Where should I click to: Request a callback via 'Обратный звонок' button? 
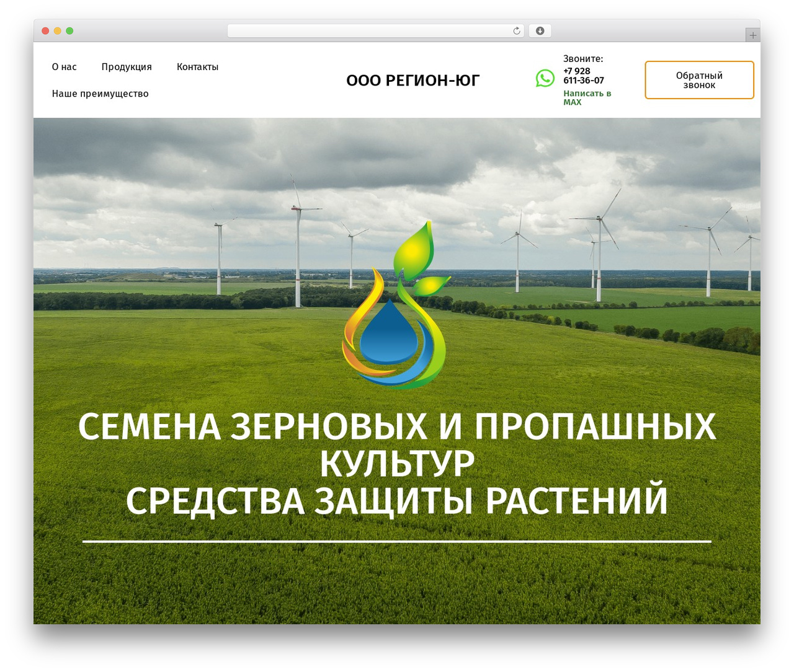pos(699,80)
